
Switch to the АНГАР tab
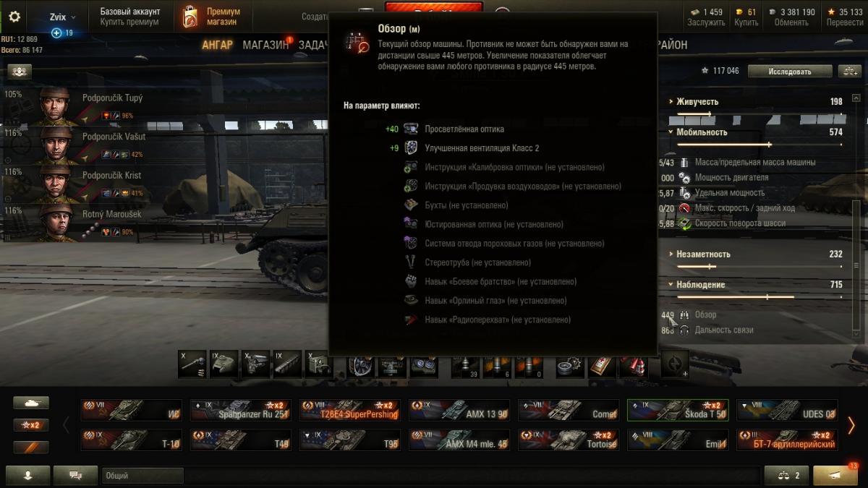click(217, 45)
